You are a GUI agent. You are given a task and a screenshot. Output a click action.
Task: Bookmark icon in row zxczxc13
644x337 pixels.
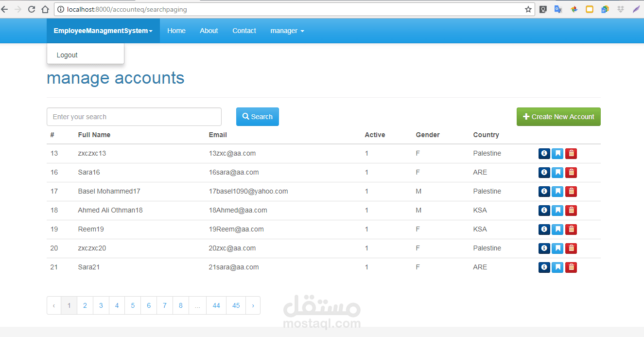[557, 154]
